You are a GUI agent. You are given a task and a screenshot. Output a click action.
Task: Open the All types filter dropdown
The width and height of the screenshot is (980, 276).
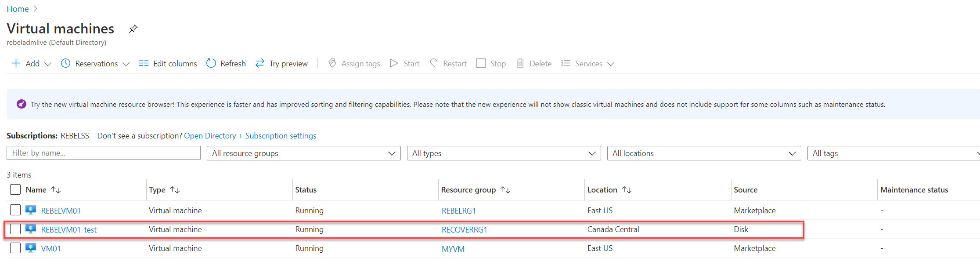pos(504,153)
